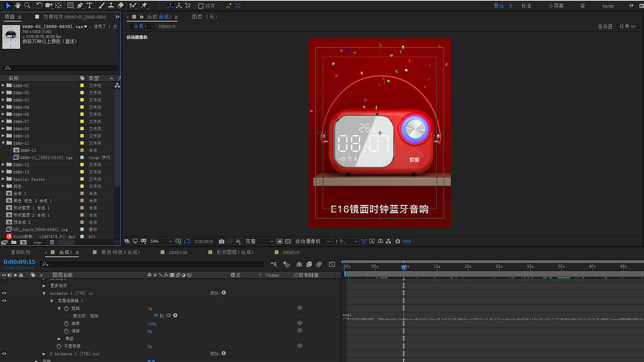Select the Brush tool
Screen dimensions: 644x362
point(102,6)
